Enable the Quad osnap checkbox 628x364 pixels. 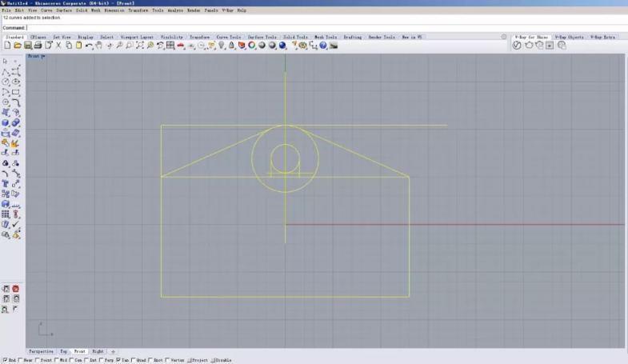[x=133, y=360]
